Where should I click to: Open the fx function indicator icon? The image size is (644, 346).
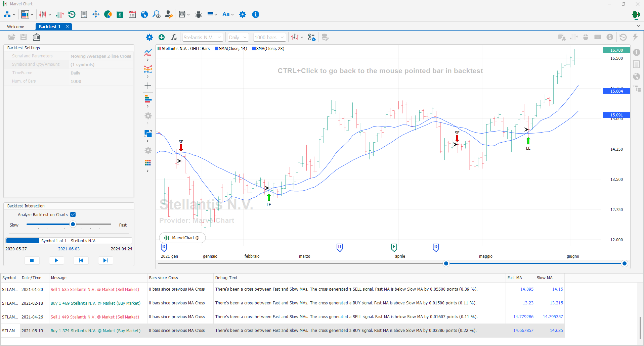click(174, 37)
